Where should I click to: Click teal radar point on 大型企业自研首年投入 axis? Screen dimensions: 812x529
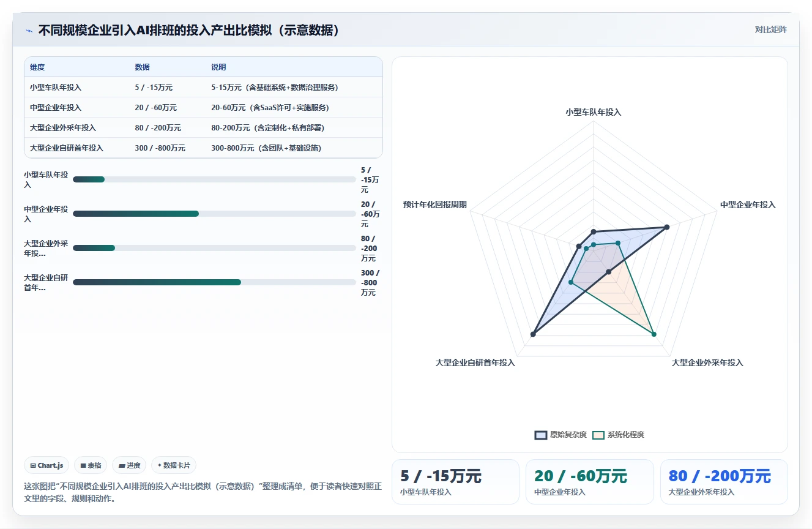570,282
